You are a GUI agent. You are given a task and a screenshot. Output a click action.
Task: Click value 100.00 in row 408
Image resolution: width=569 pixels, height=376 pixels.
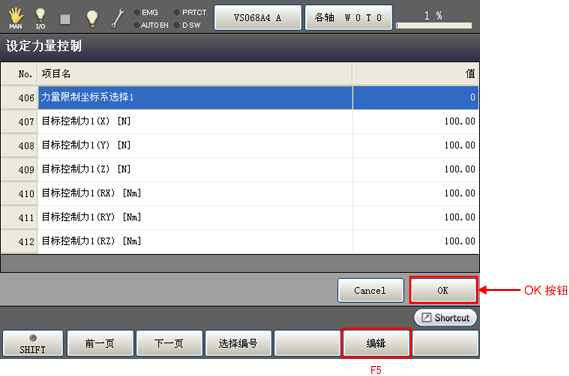point(416,145)
